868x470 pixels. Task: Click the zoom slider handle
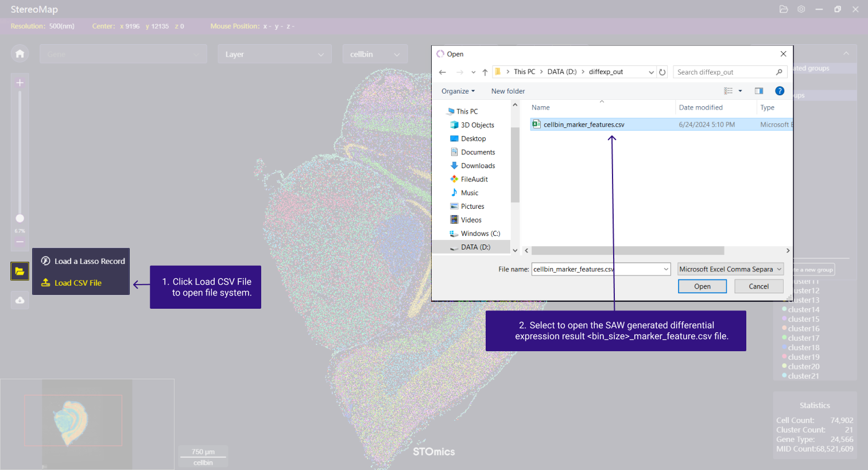point(20,218)
